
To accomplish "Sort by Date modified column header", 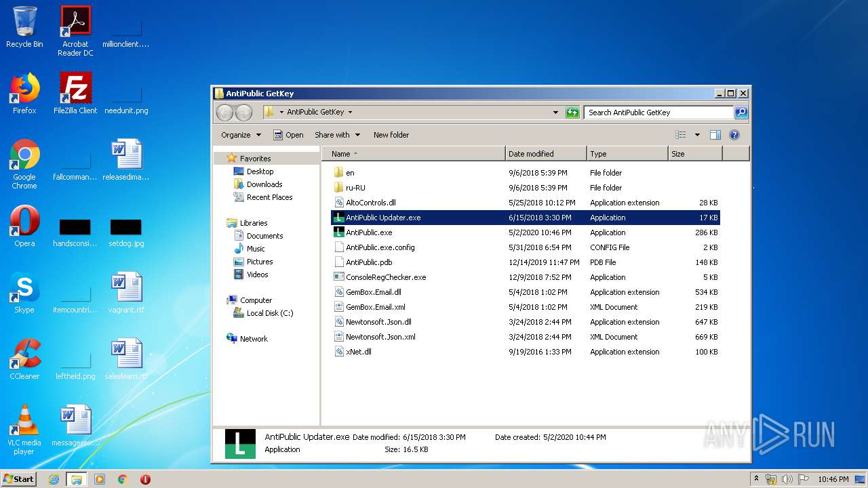I will pos(546,154).
